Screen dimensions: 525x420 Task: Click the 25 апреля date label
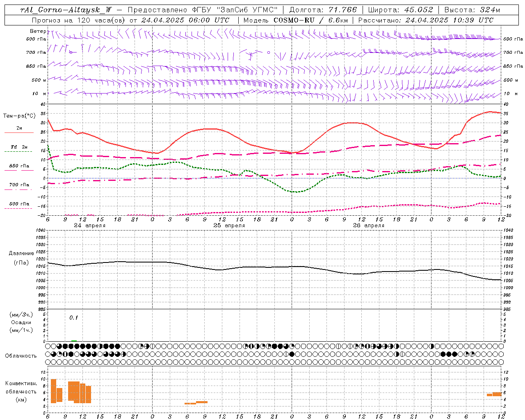click(229, 226)
